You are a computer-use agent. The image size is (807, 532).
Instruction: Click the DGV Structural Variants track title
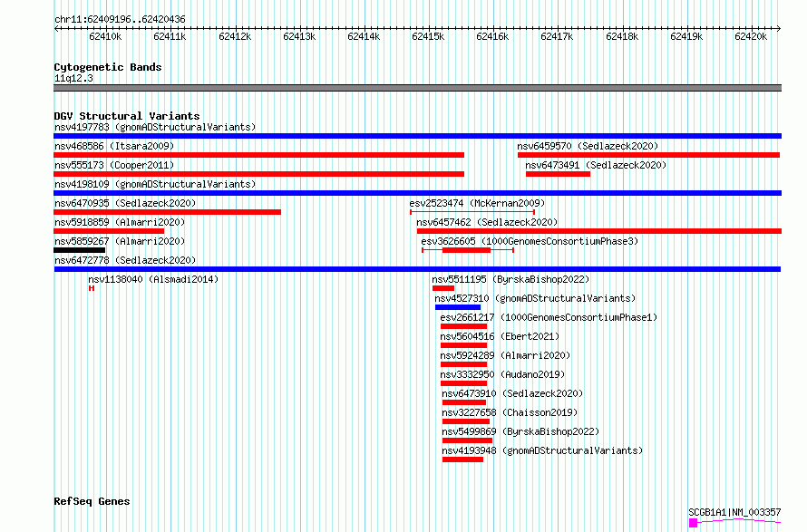pos(127,116)
